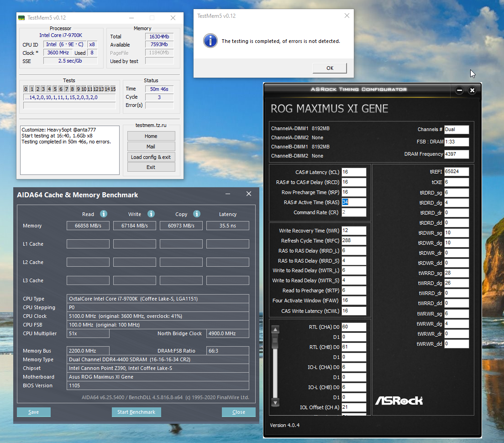Click the RAS# Active Time (tRAS) field
This screenshot has width=504, height=443.
pos(353,202)
